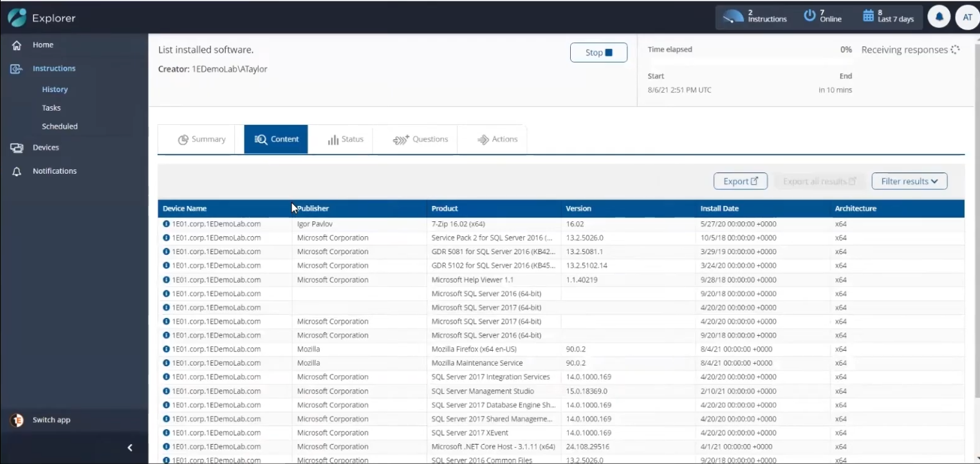
Task: Click info icon on .NET Core Host row
Action: (x=167, y=447)
